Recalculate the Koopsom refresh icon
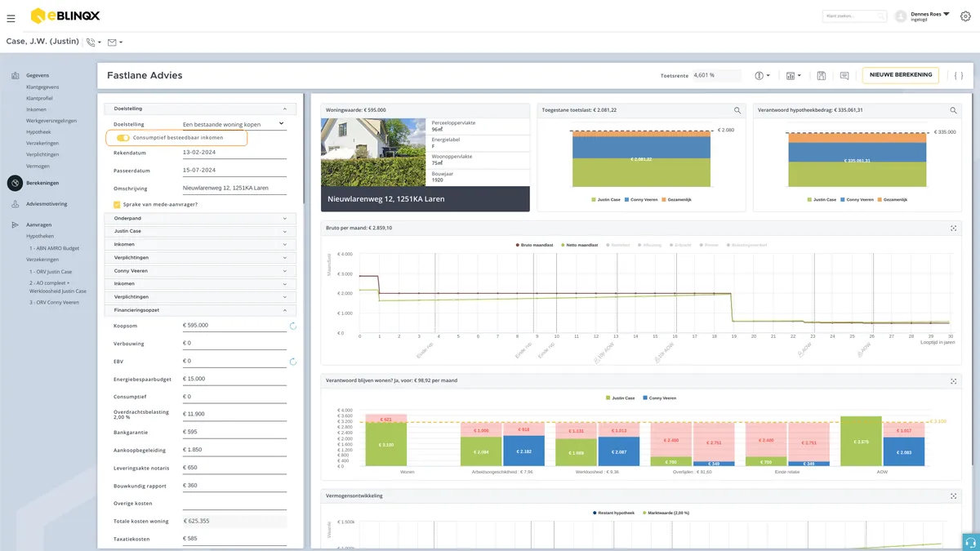The image size is (980, 551). (x=293, y=326)
